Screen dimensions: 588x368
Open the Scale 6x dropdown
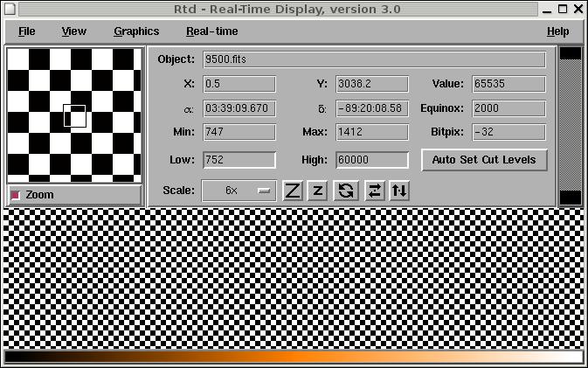point(239,191)
